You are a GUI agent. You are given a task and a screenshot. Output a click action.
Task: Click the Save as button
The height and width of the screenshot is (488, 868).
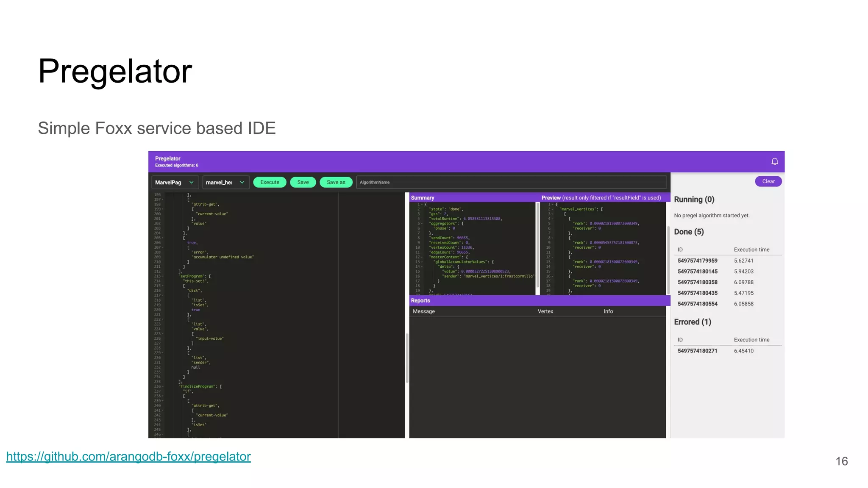[x=336, y=182]
